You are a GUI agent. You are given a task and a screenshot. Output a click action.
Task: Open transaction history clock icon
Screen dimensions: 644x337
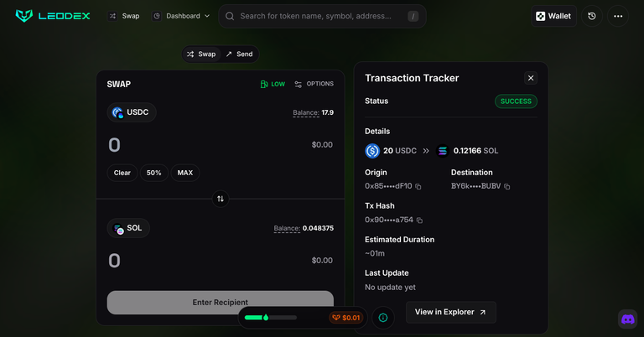click(592, 16)
